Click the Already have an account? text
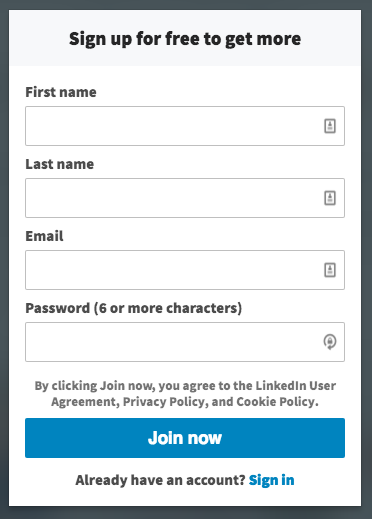The image size is (372, 519). 160,480
